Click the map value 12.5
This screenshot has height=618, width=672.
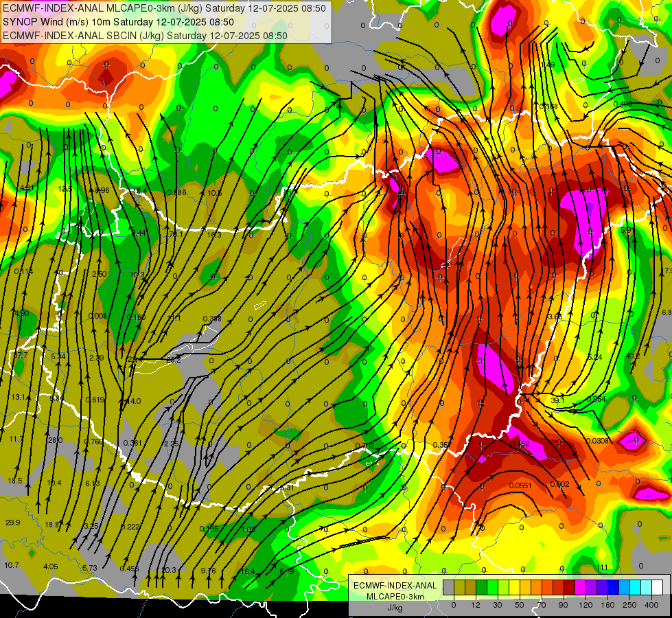(65, 189)
